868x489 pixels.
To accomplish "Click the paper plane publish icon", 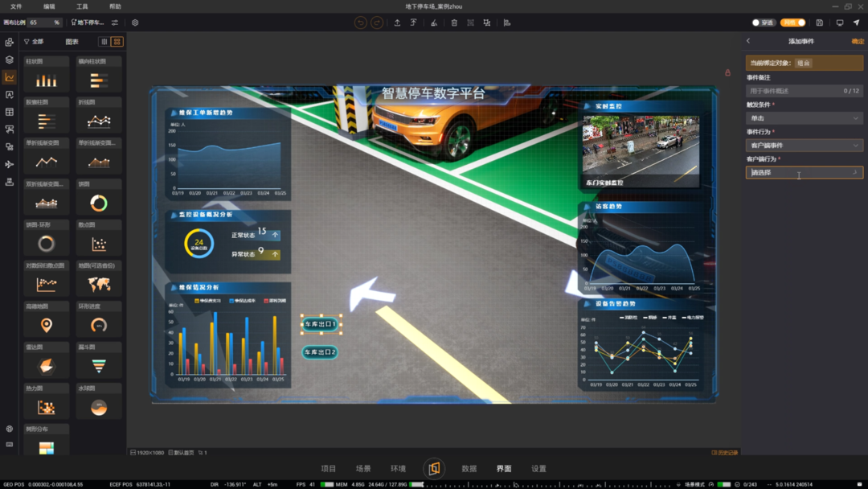I will coord(856,23).
